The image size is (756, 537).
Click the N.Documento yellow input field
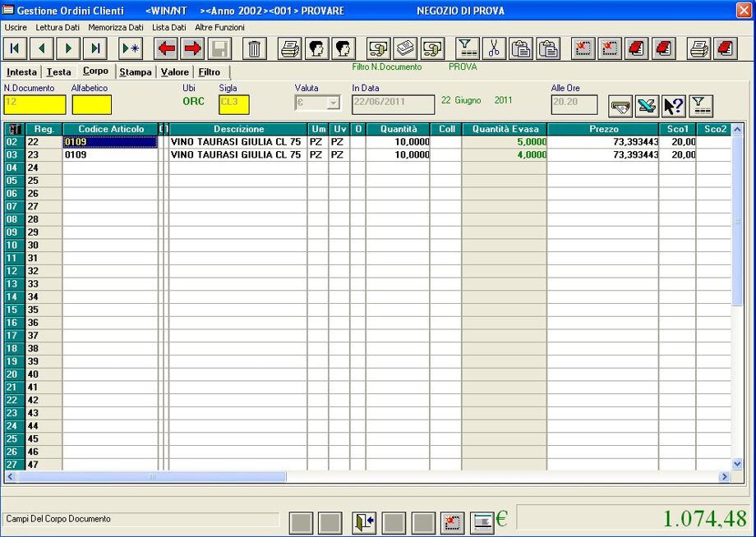[x=35, y=104]
